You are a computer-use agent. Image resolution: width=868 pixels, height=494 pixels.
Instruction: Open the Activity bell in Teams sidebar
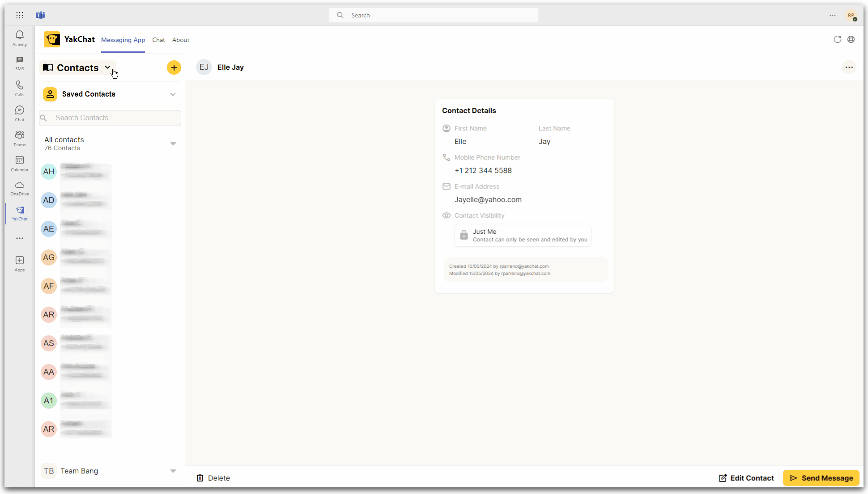20,38
